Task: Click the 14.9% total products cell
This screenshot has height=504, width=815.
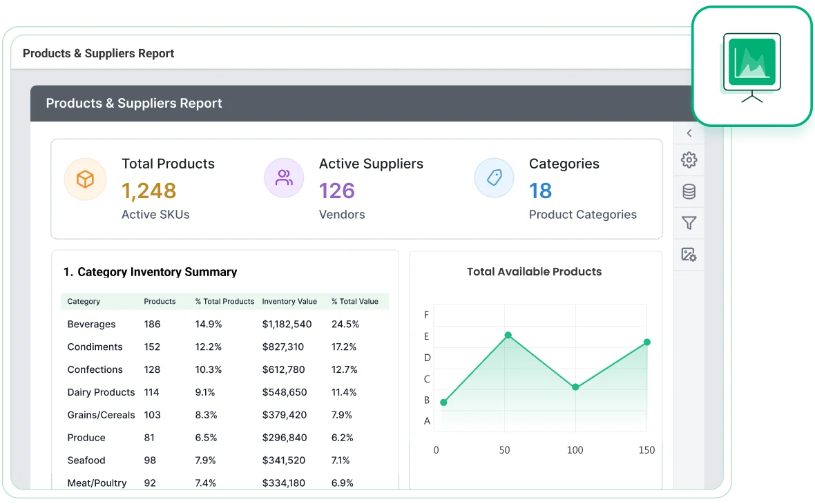Action: pos(209,324)
